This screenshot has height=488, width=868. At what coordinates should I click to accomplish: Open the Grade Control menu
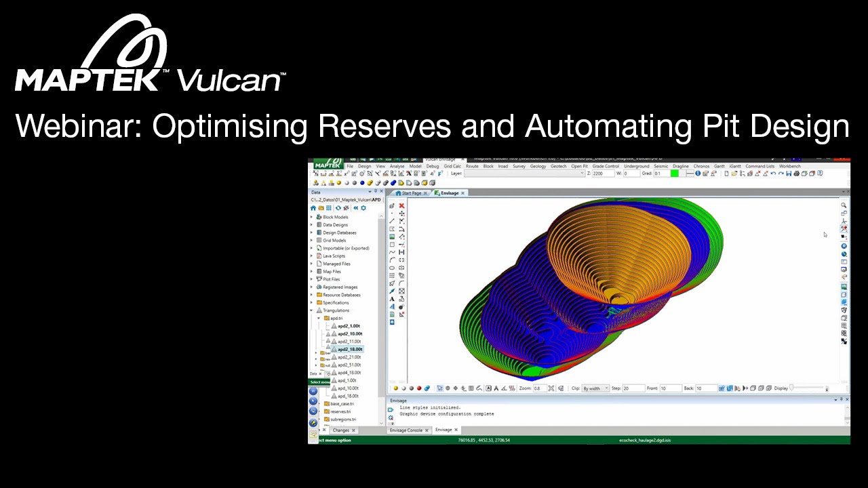click(606, 166)
